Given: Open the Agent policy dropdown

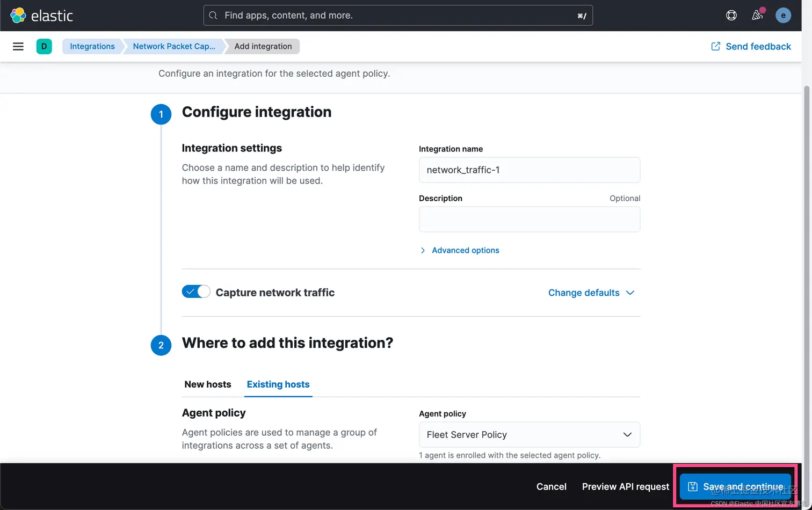Looking at the screenshot, I should tap(529, 434).
